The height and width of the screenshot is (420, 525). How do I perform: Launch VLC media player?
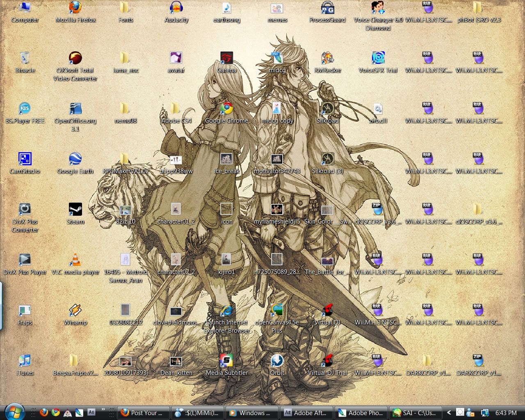coord(75,264)
